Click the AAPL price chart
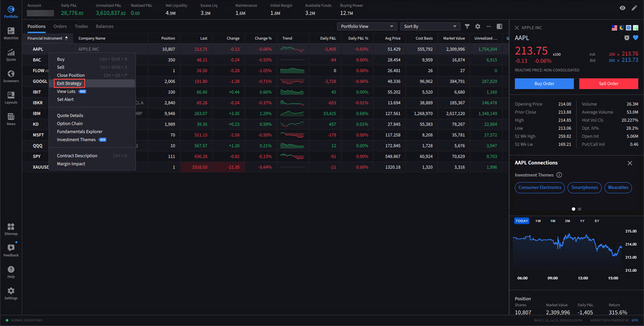Screen dimensions: 644x326 click(x=567, y=253)
